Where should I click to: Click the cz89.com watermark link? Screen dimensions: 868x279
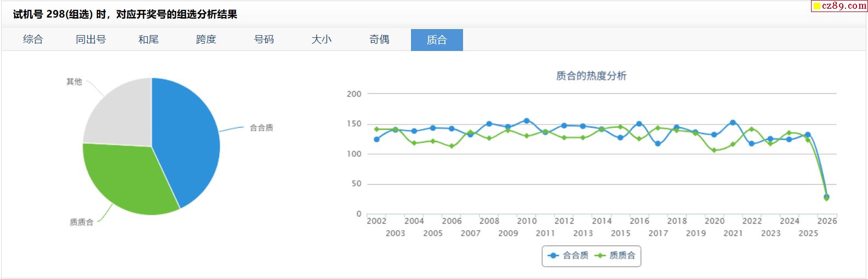pos(840,6)
